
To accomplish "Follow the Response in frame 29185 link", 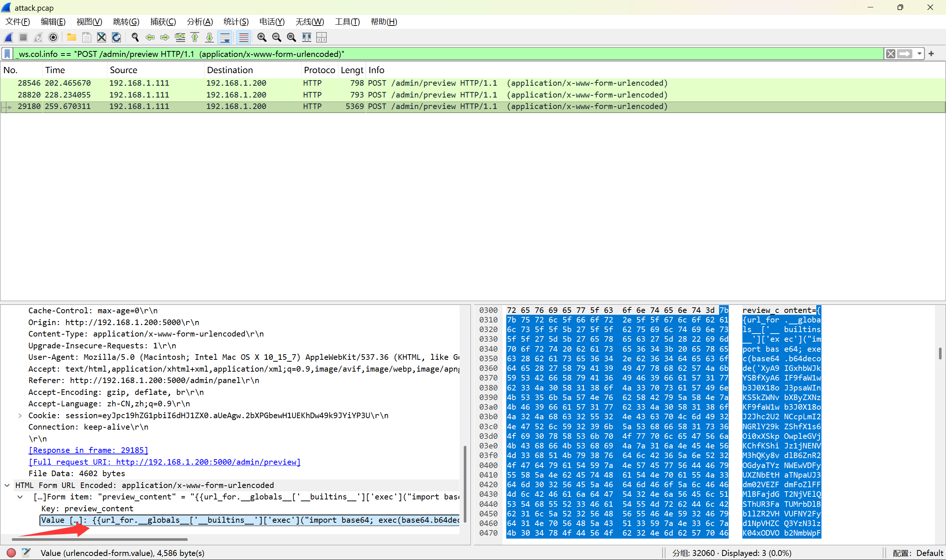I will [x=88, y=450].
